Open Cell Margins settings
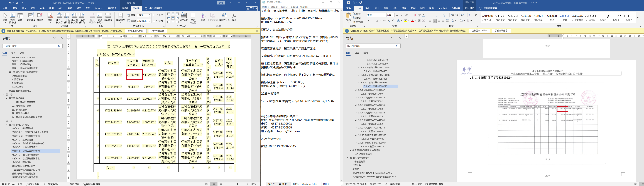This screenshot has width=644, height=186. [x=193, y=18]
